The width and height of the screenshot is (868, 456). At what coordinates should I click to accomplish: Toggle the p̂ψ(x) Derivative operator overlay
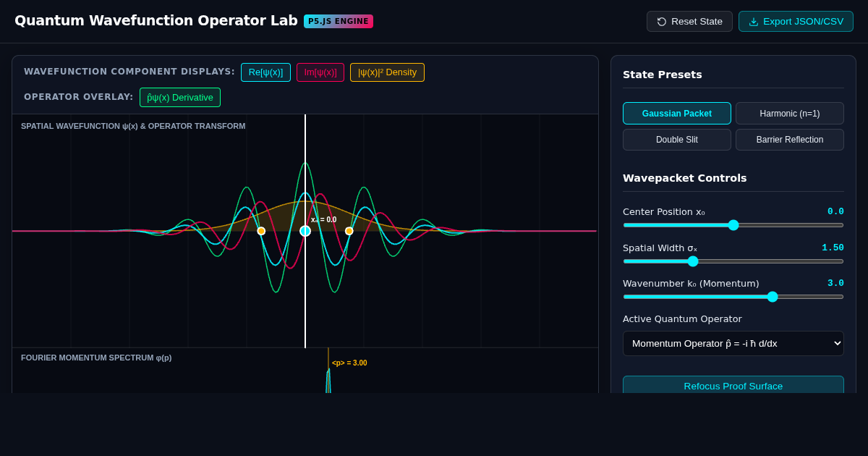click(x=180, y=98)
